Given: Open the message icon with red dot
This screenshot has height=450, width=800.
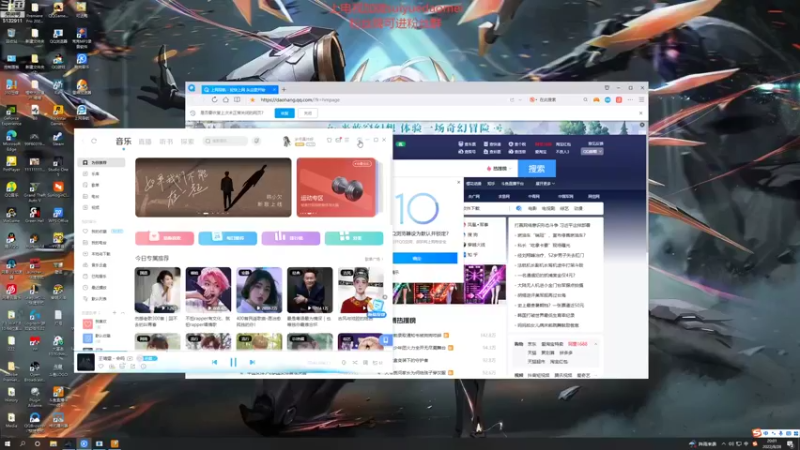Looking at the screenshot, I should (x=338, y=140).
